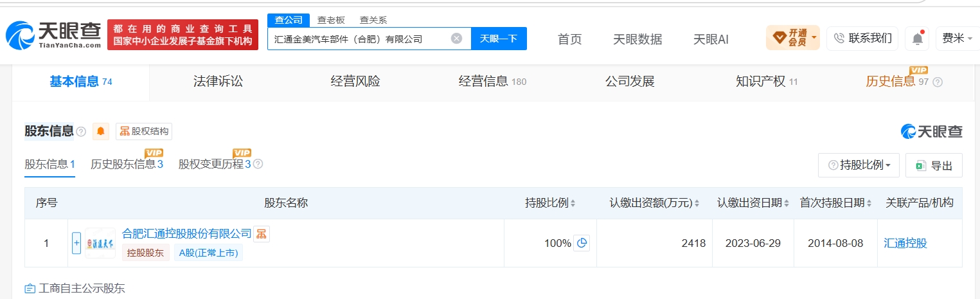Click the help icon next to 股权变更历程
980x299 pixels.
(x=258, y=164)
